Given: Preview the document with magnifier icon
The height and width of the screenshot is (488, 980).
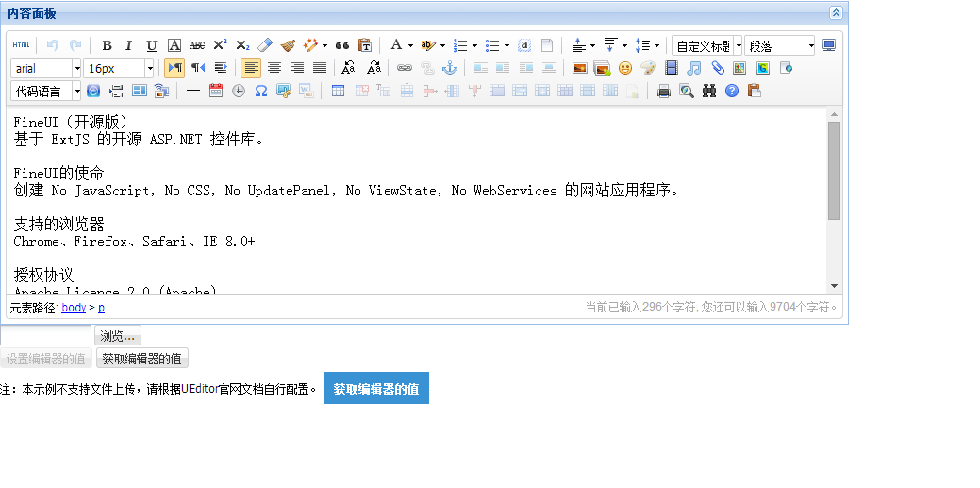Looking at the screenshot, I should (687, 91).
